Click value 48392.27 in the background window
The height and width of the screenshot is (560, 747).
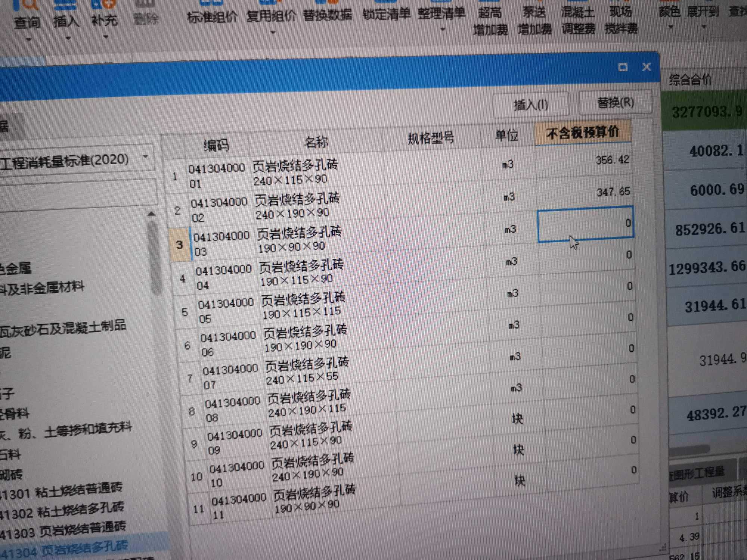pyautogui.click(x=716, y=414)
